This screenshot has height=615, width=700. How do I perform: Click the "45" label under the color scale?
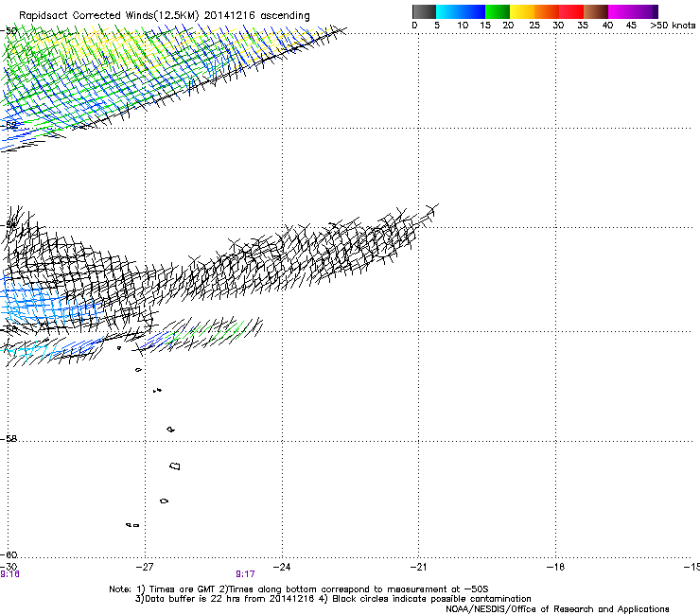(x=631, y=26)
